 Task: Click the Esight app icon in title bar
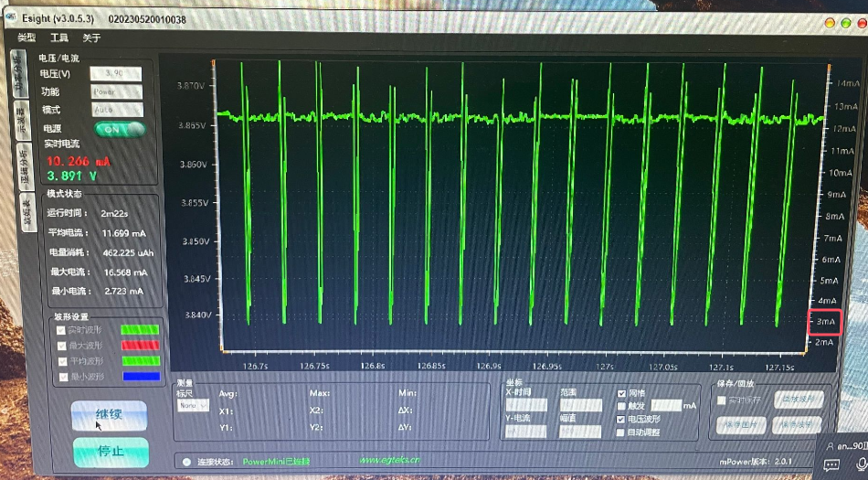tap(10, 17)
